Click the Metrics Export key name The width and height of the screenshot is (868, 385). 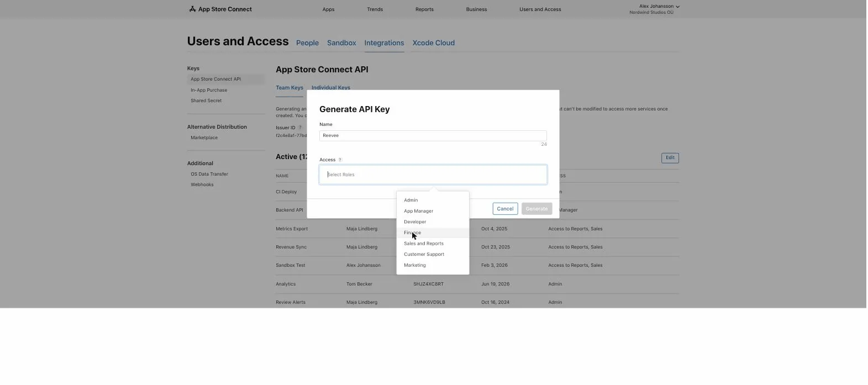click(292, 229)
